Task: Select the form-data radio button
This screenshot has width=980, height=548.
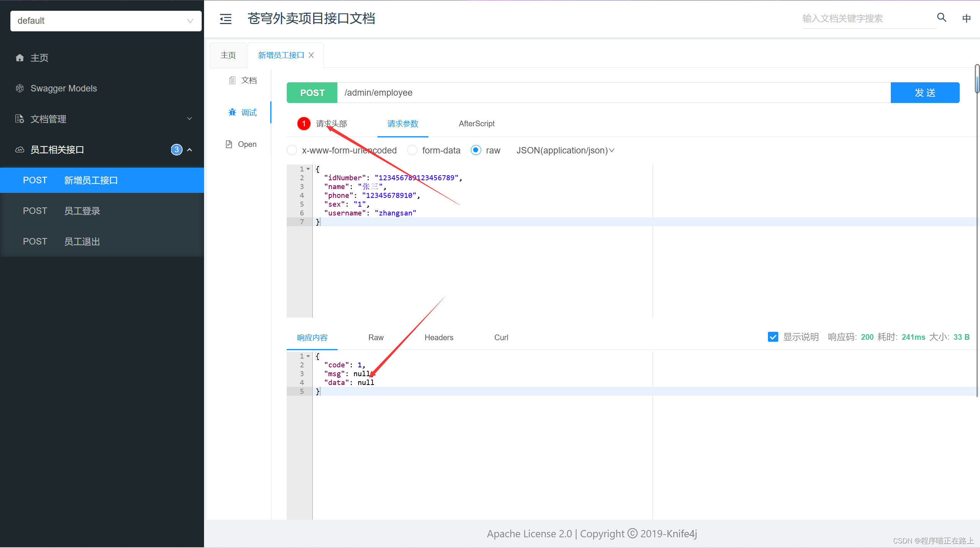Action: tap(412, 150)
